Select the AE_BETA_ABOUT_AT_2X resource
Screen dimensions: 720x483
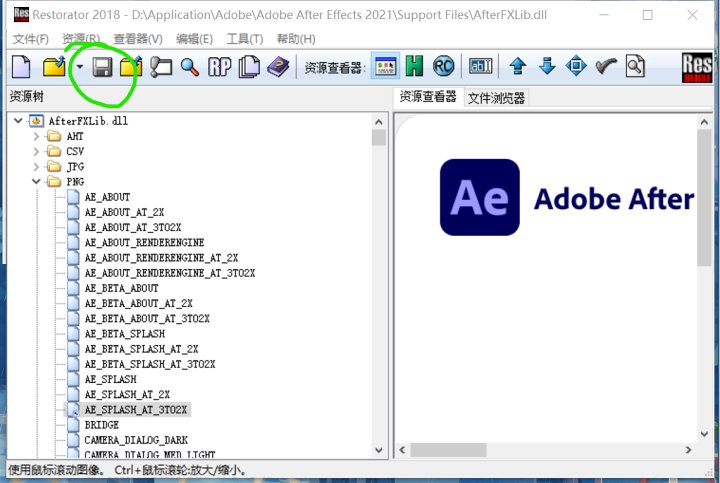tap(139, 303)
